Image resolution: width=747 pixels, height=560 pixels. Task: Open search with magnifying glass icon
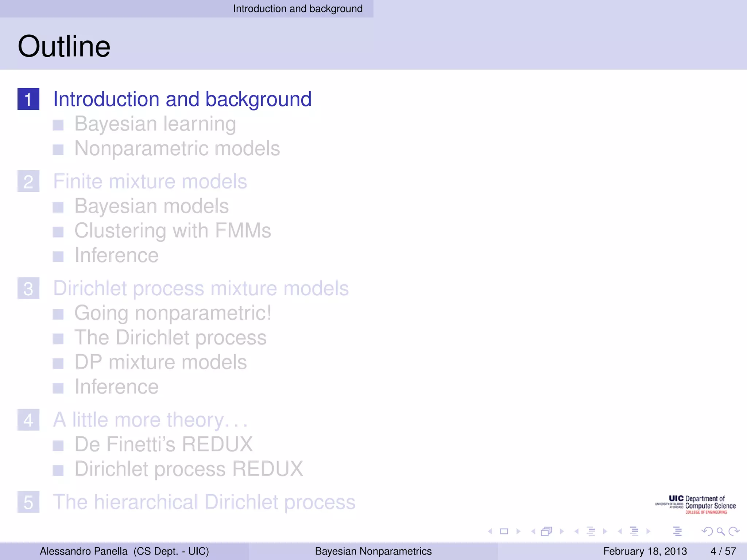pyautogui.click(x=720, y=532)
